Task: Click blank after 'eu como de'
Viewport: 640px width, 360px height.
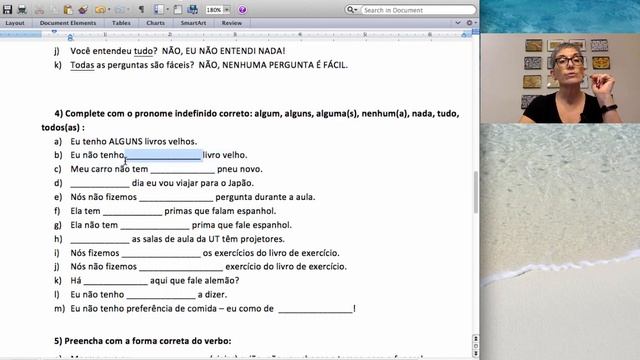Action: coord(316,309)
